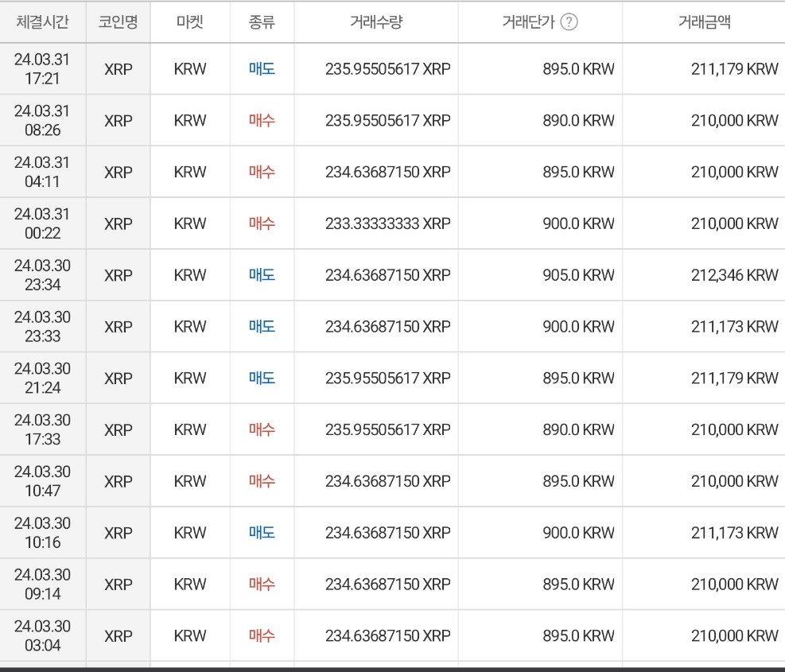Click 매수 in the 24.03.31 04:11 row
Viewport: 785px width, 672px height.
(x=262, y=173)
